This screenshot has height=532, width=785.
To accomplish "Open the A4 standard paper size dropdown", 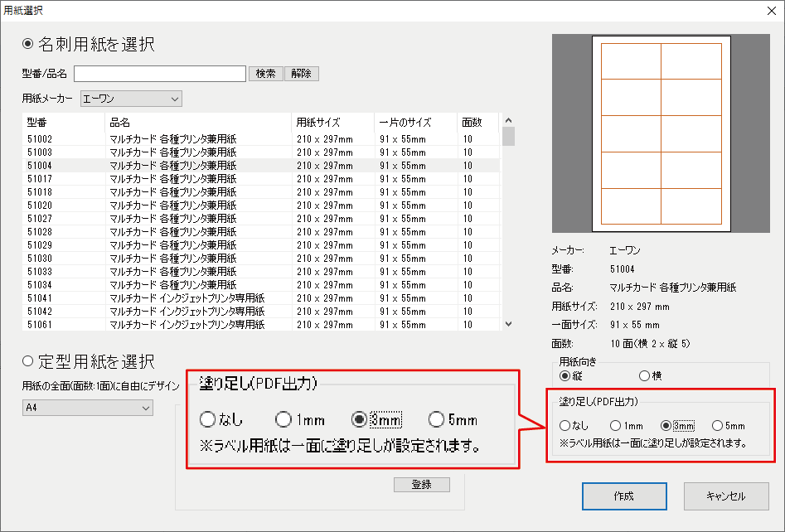I will [88, 408].
